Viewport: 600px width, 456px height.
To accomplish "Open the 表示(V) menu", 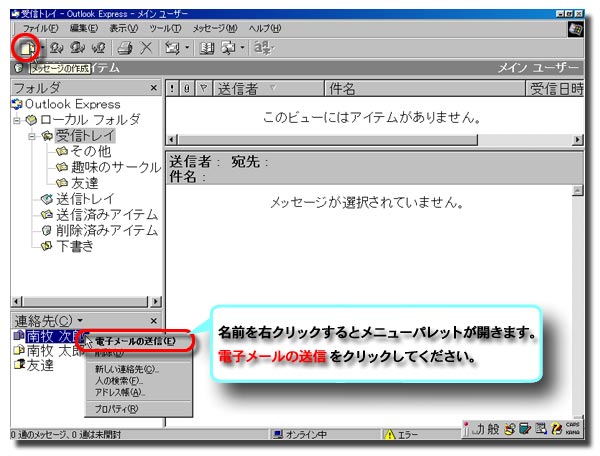I will tap(124, 28).
